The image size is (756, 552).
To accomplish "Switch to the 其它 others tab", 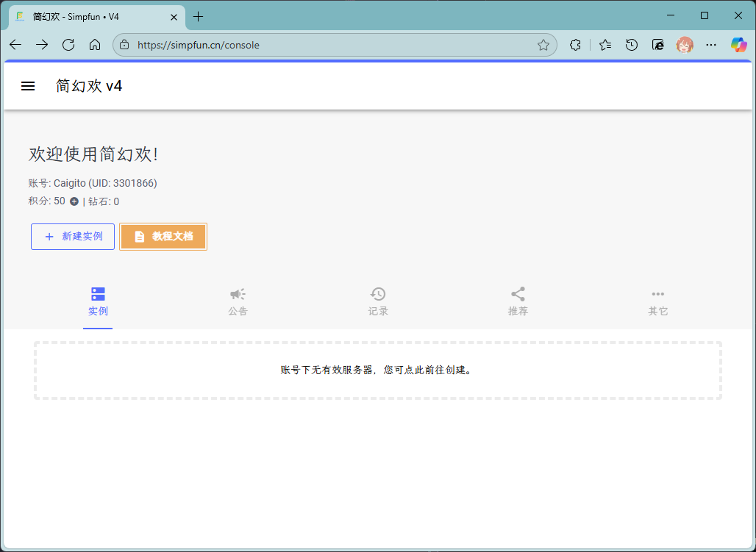I will point(658,302).
